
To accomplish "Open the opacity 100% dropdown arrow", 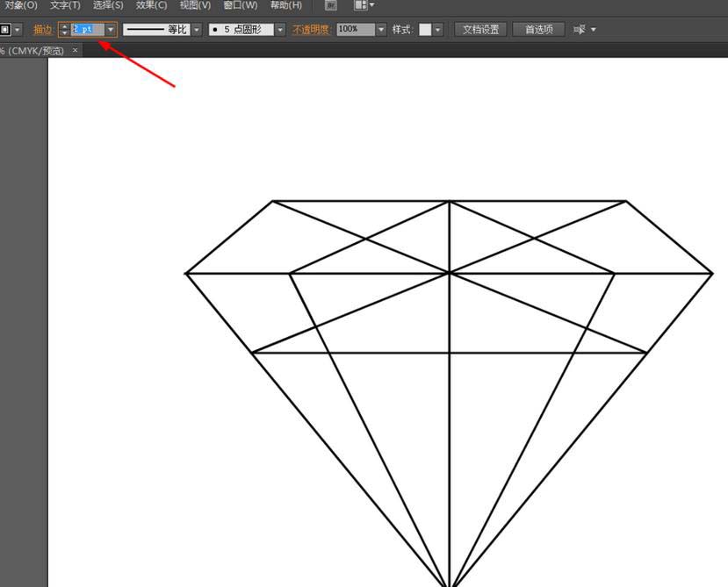I will pyautogui.click(x=381, y=30).
